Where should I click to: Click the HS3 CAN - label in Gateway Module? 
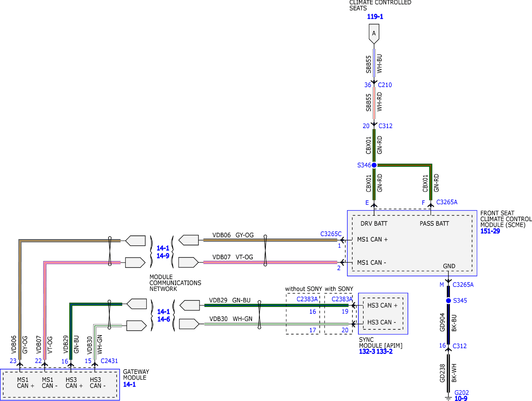click(98, 383)
